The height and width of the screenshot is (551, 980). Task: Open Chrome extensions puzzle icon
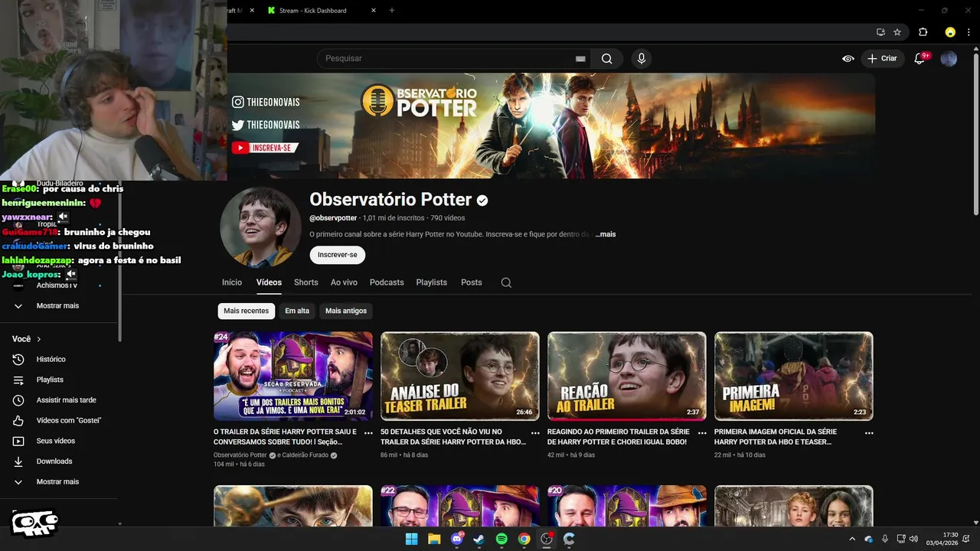click(x=923, y=32)
